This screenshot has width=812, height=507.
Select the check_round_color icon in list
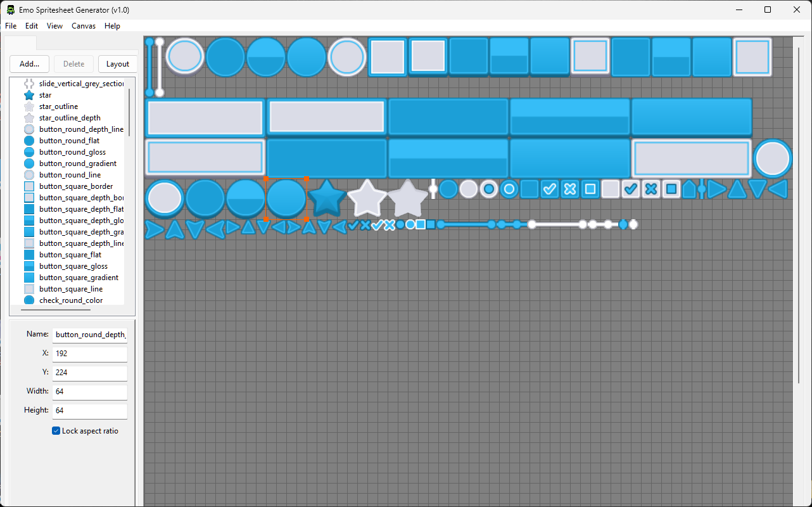pyautogui.click(x=29, y=300)
